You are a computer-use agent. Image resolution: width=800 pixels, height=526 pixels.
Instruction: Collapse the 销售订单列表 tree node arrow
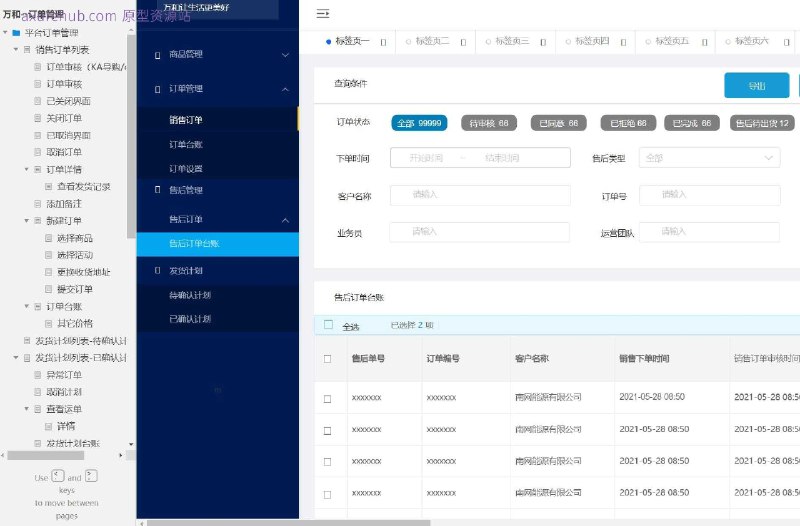(x=16, y=49)
